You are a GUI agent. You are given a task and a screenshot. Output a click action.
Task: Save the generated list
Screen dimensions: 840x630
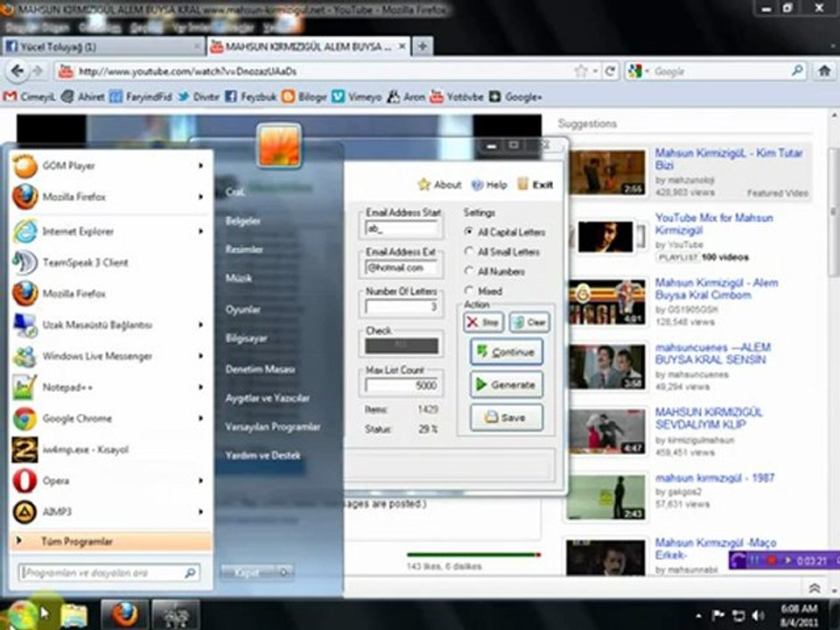pyautogui.click(x=507, y=417)
